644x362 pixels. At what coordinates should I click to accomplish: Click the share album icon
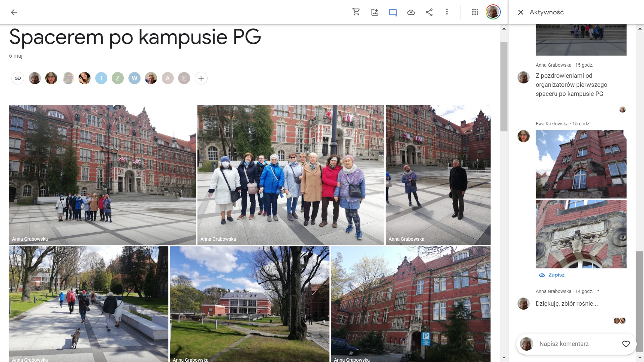pyautogui.click(x=429, y=12)
